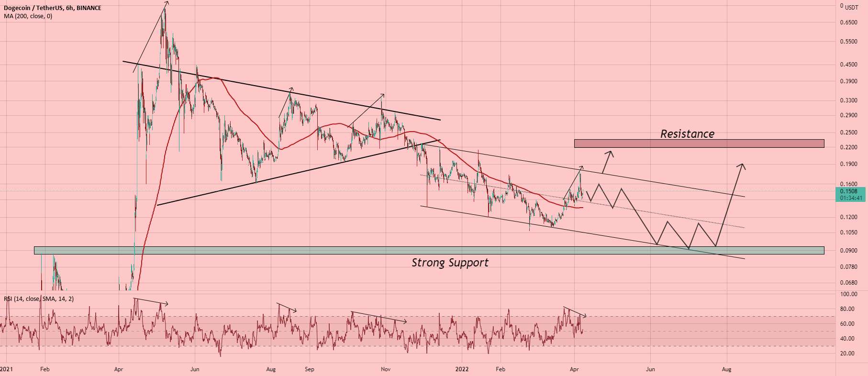
Task: Click the 0.3900 price axis label
Action: tap(848, 81)
